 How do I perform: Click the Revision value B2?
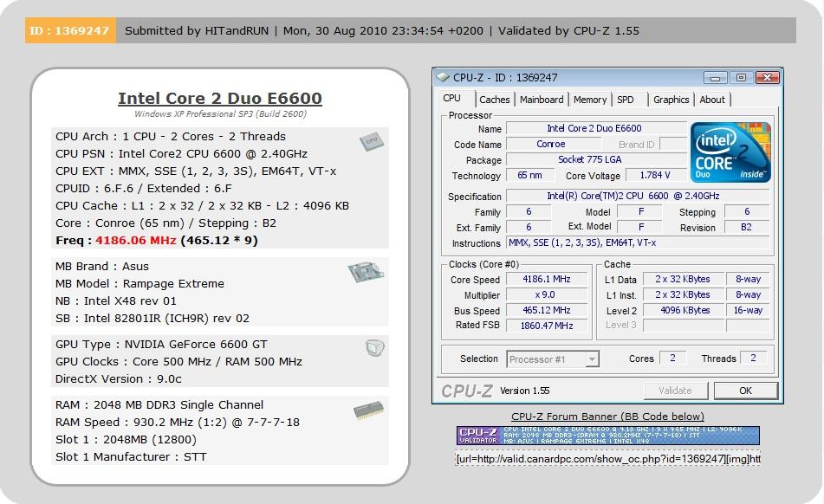tap(746, 228)
